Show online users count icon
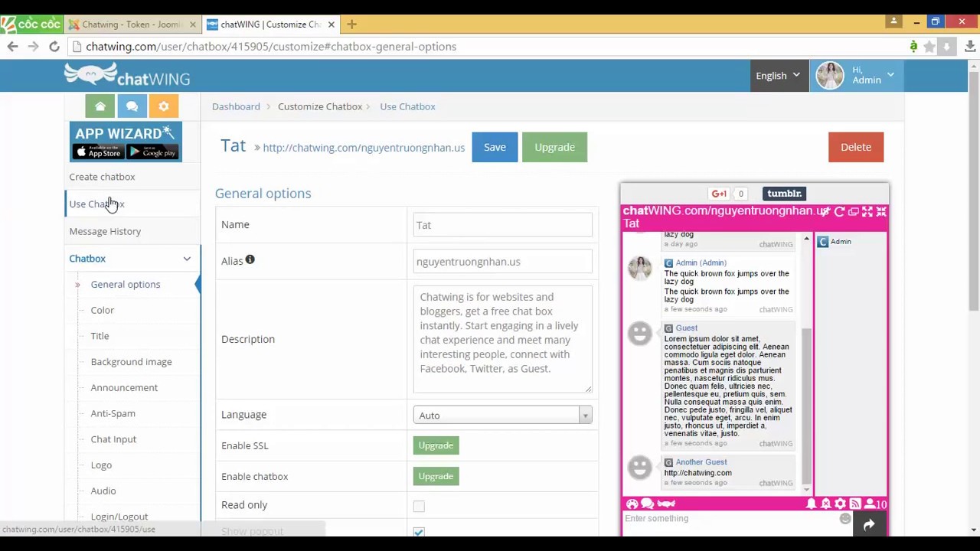The height and width of the screenshot is (551, 980). point(875,504)
